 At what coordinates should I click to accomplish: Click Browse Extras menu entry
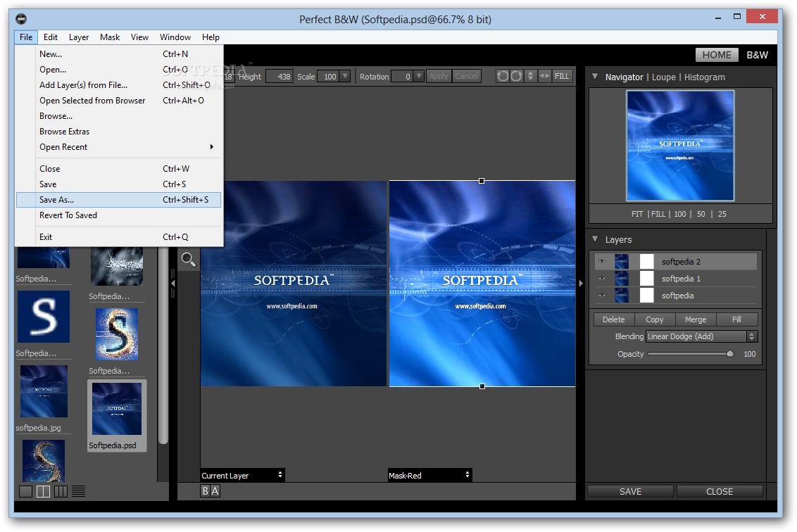coord(119,132)
